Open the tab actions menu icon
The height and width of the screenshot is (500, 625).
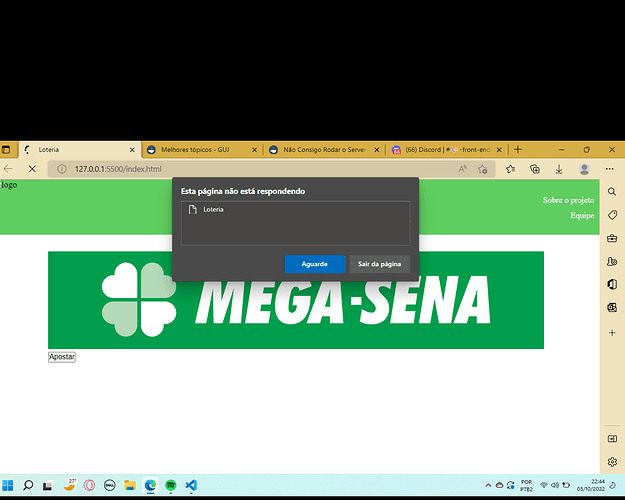[6, 150]
